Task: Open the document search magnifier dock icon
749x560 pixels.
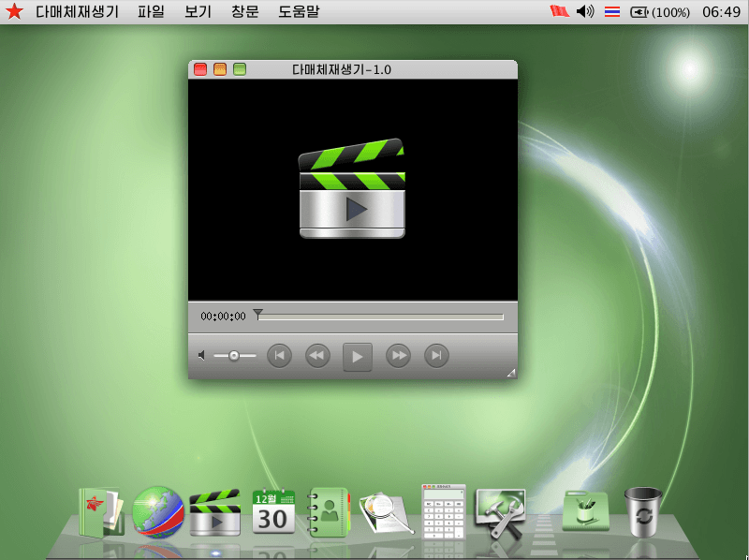Action: pyautogui.click(x=386, y=513)
